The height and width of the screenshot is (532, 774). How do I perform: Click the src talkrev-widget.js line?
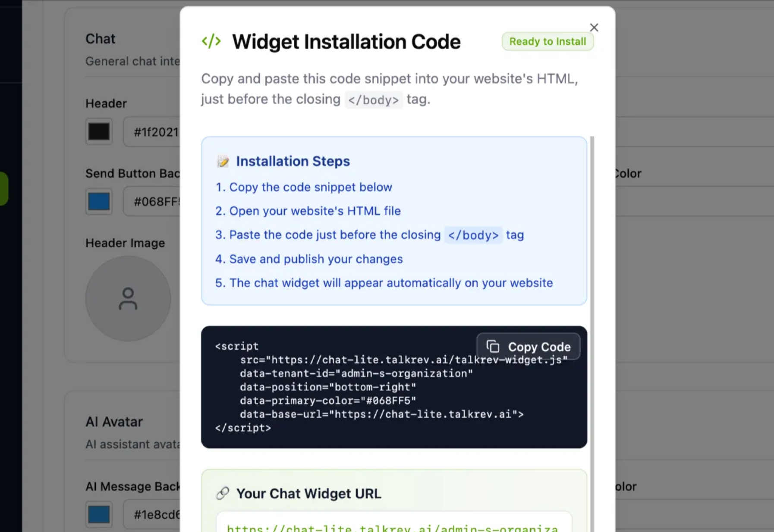pyautogui.click(x=404, y=360)
